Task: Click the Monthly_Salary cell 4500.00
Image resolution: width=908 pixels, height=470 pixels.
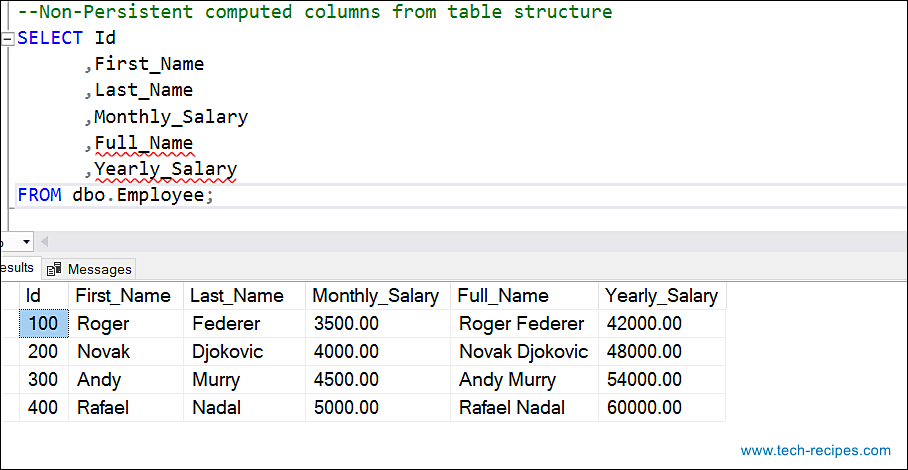Action: pyautogui.click(x=378, y=380)
